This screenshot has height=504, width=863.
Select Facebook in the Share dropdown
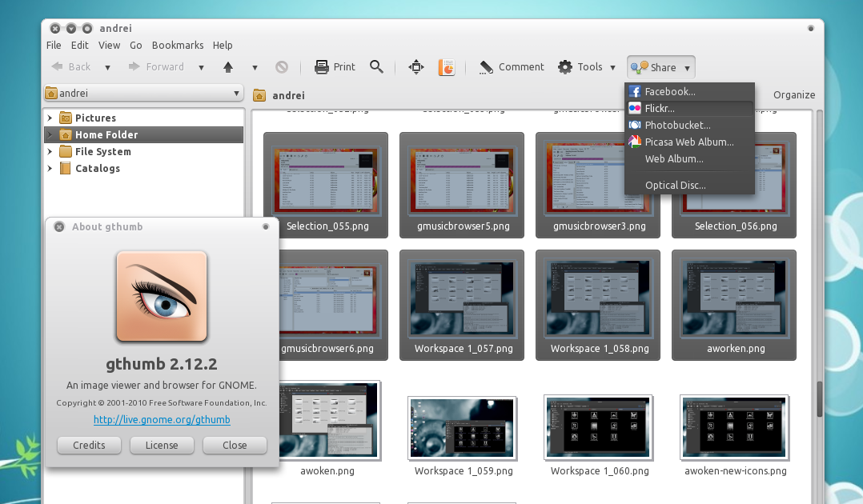click(669, 91)
